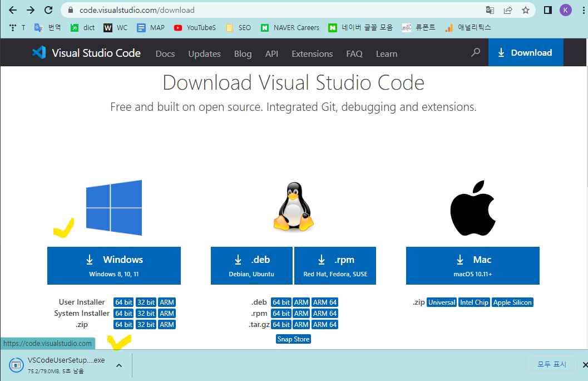This screenshot has width=588, height=381.
Task: Download the .rpm Red Hat package
Action: point(335,266)
